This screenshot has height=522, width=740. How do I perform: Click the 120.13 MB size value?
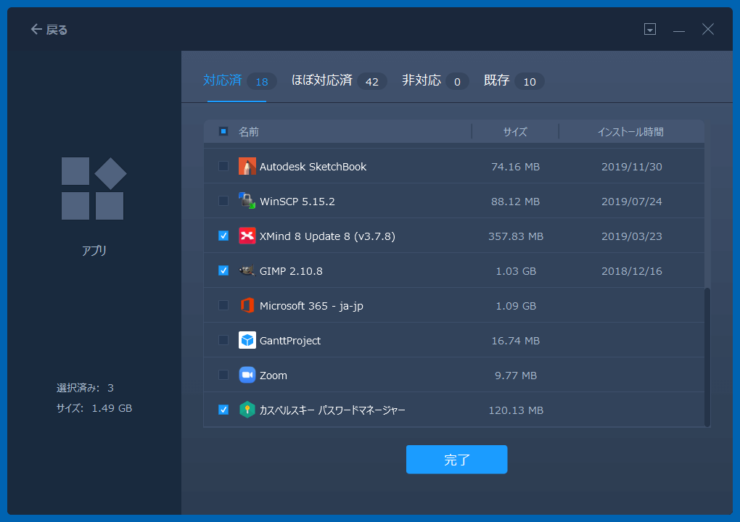[515, 410]
